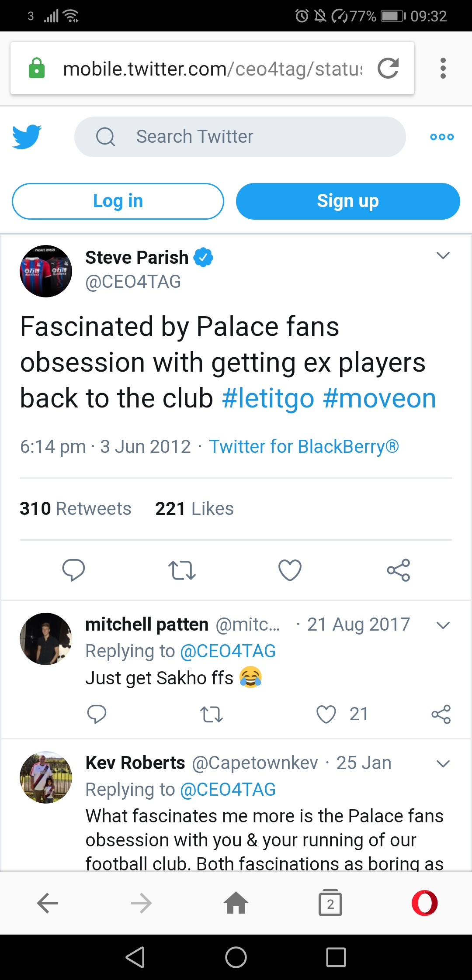This screenshot has width=472, height=980.
Task: Go to browser home page
Action: point(236,903)
